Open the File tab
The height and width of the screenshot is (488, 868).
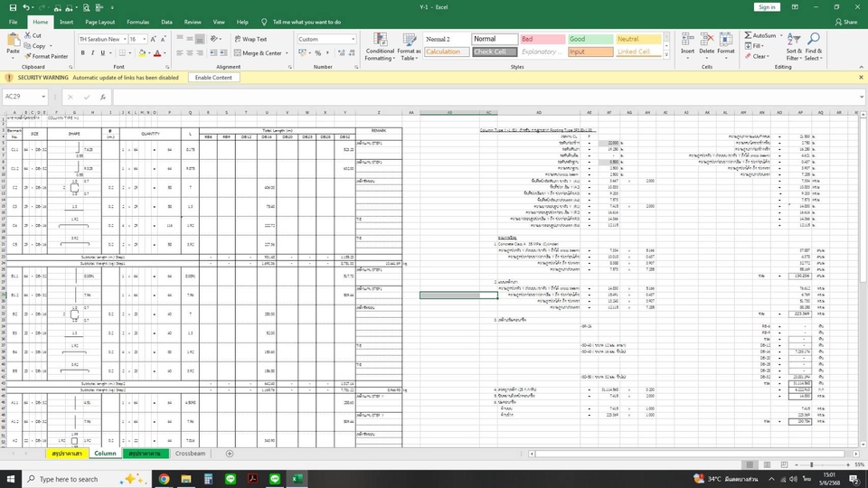point(14,22)
